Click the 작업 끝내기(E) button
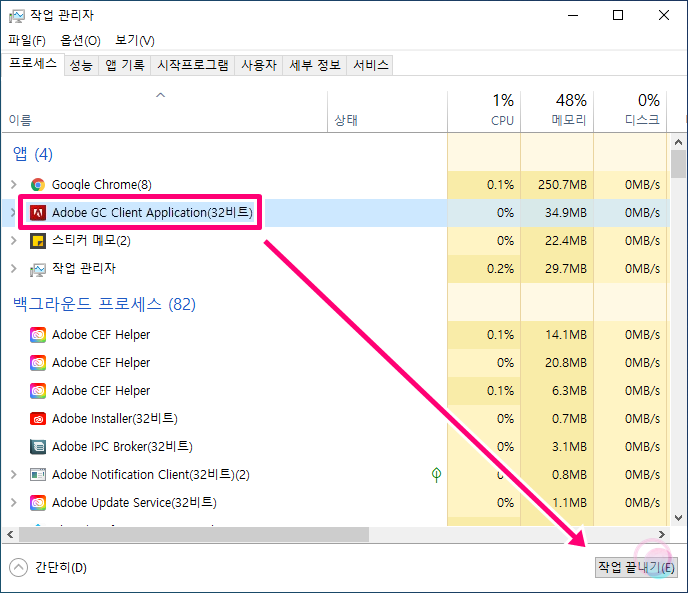The height and width of the screenshot is (593, 688). [x=636, y=568]
